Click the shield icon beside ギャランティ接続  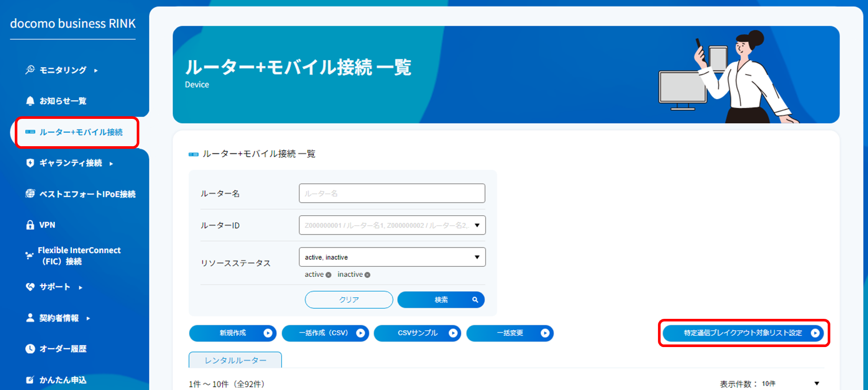[x=30, y=163]
